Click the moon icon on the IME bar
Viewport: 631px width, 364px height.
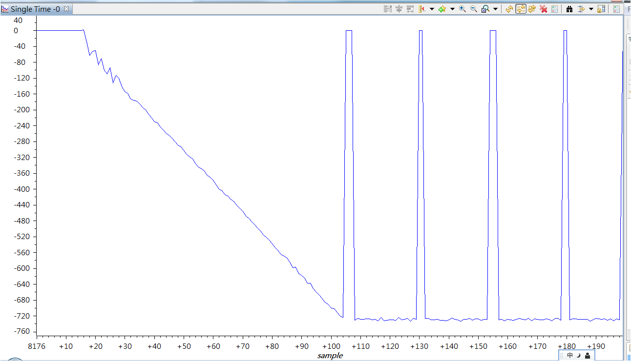578,356
